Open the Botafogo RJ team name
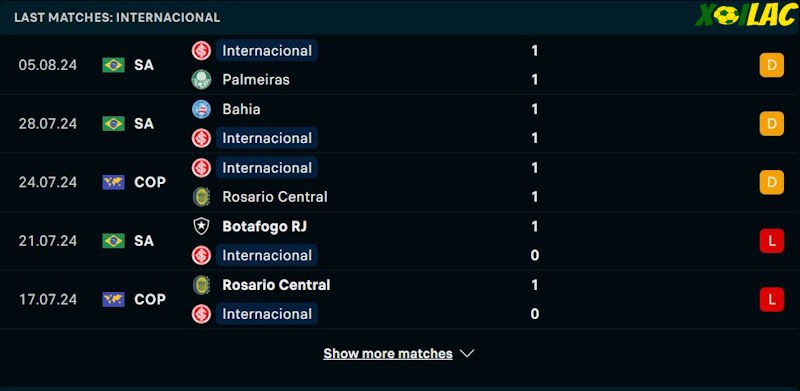Viewport: 800px width, 391px height. coord(265,226)
